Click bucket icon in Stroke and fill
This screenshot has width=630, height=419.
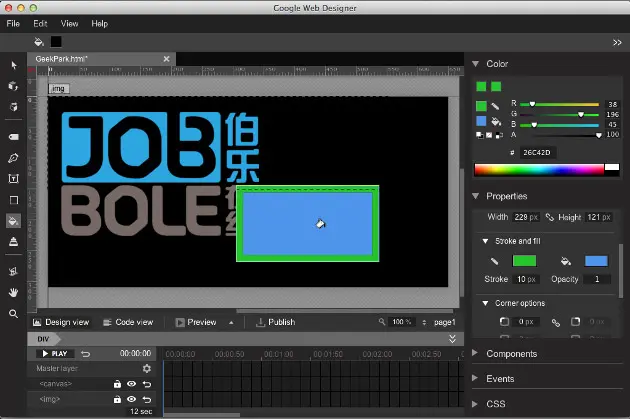[566, 261]
